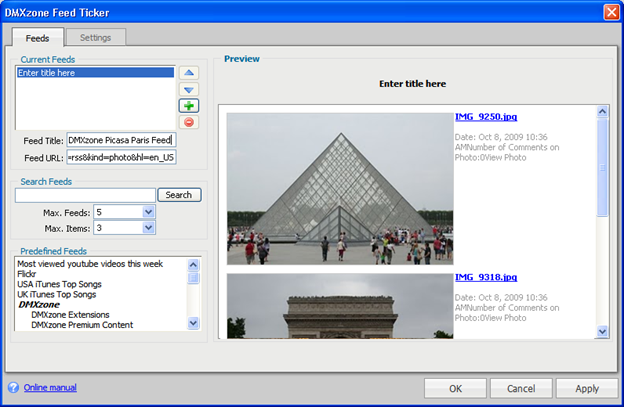Click the Preview pane scrollbar thumb

[603, 167]
